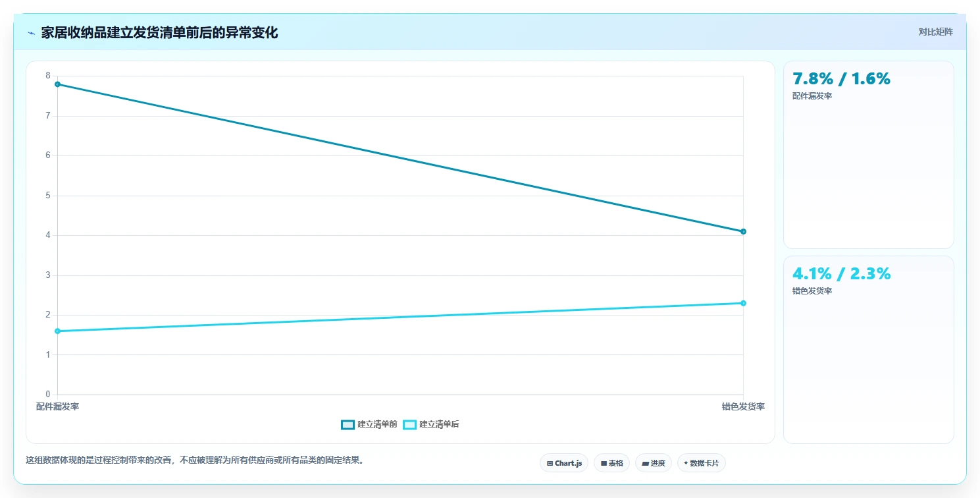Image resolution: width=980 pixels, height=498 pixels.
Task: Select the 4.1% / 2.3% card value
Action: point(841,273)
